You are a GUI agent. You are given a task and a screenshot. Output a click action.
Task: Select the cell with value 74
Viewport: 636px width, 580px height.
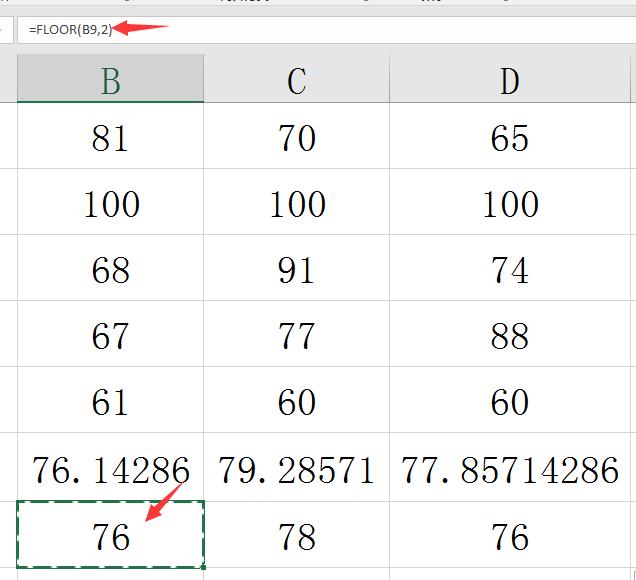click(510, 269)
